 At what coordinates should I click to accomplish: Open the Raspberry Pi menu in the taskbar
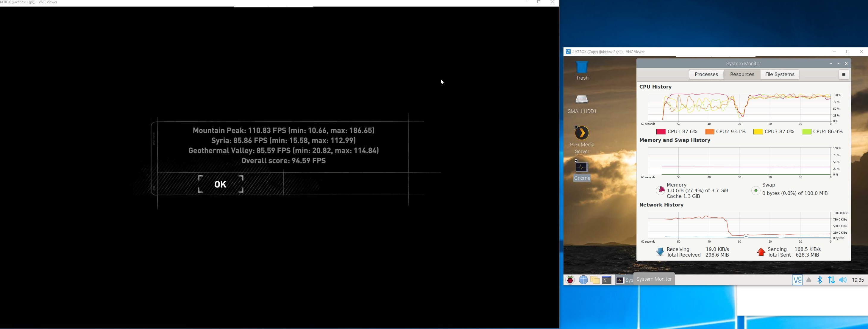570,280
